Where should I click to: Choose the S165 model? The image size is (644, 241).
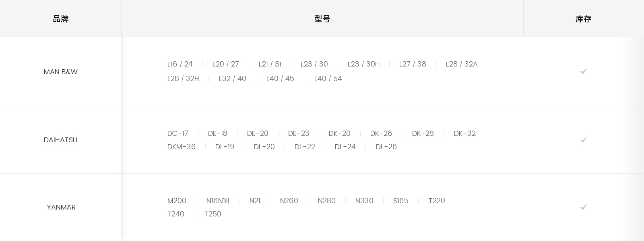(400, 201)
